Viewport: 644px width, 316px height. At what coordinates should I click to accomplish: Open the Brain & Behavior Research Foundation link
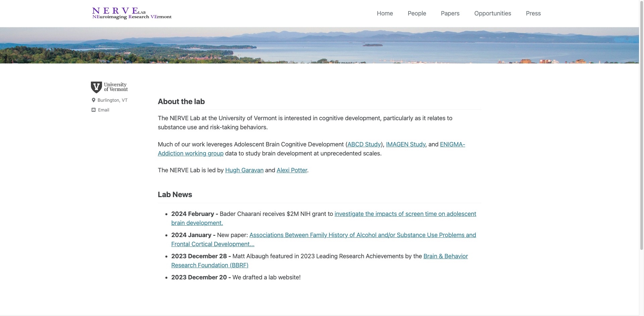tap(445, 256)
